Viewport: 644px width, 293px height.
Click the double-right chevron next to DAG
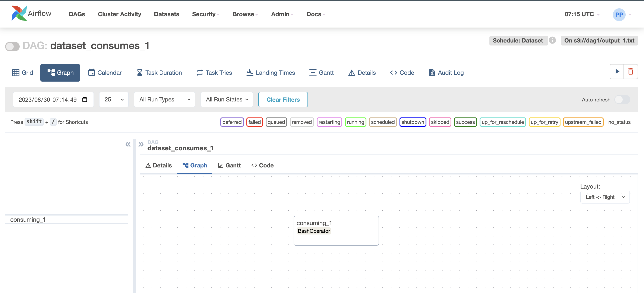[x=141, y=144]
